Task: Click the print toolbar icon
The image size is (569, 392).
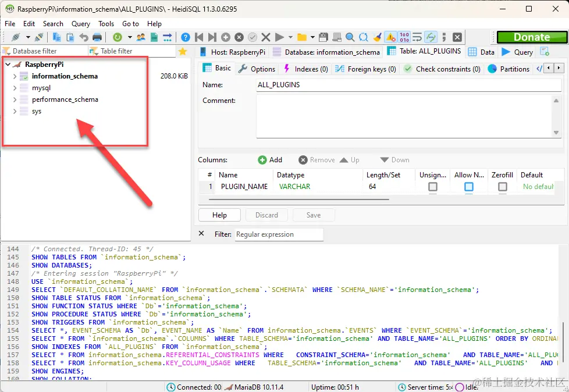Action: coord(97,37)
